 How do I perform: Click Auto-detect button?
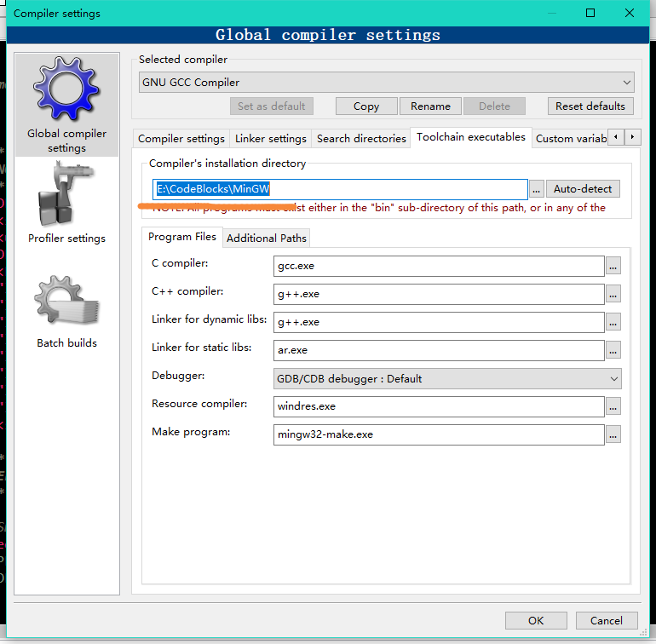click(x=583, y=189)
